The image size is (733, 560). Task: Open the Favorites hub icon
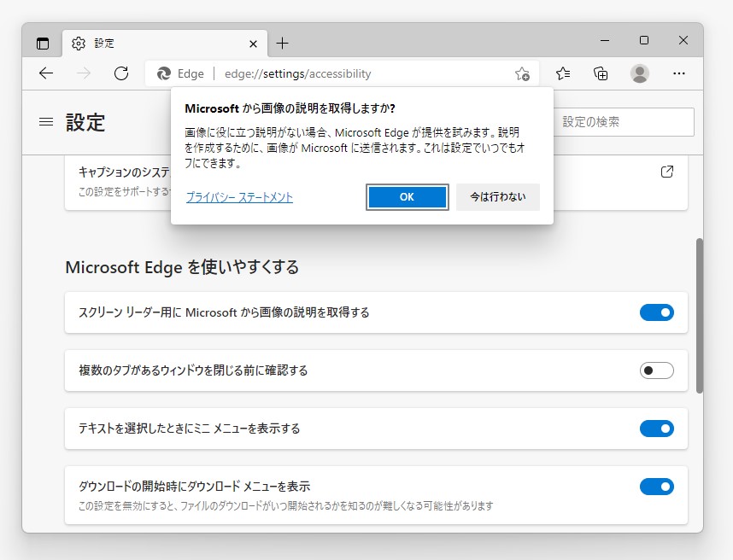point(562,74)
